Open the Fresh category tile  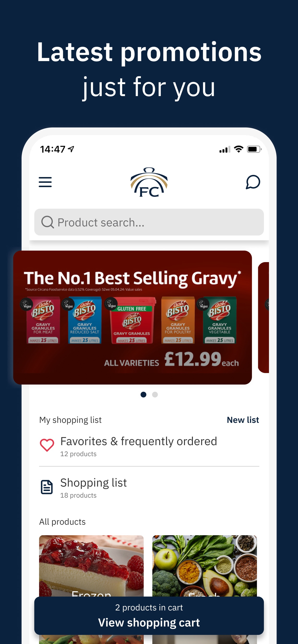point(205,566)
